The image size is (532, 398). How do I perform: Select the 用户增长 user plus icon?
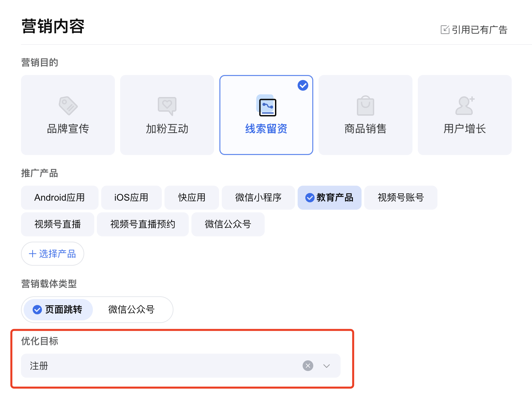coord(465,105)
